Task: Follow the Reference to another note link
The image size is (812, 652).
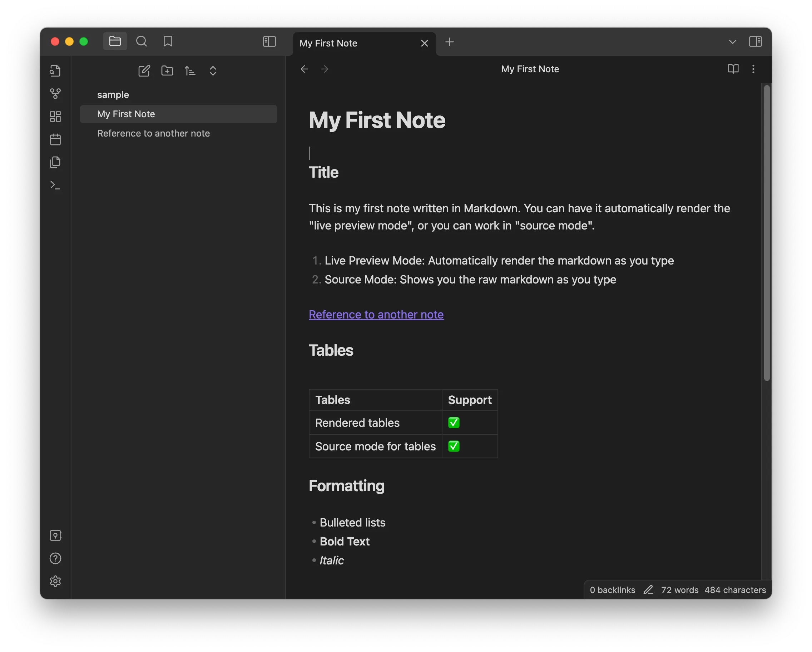Action: (376, 315)
